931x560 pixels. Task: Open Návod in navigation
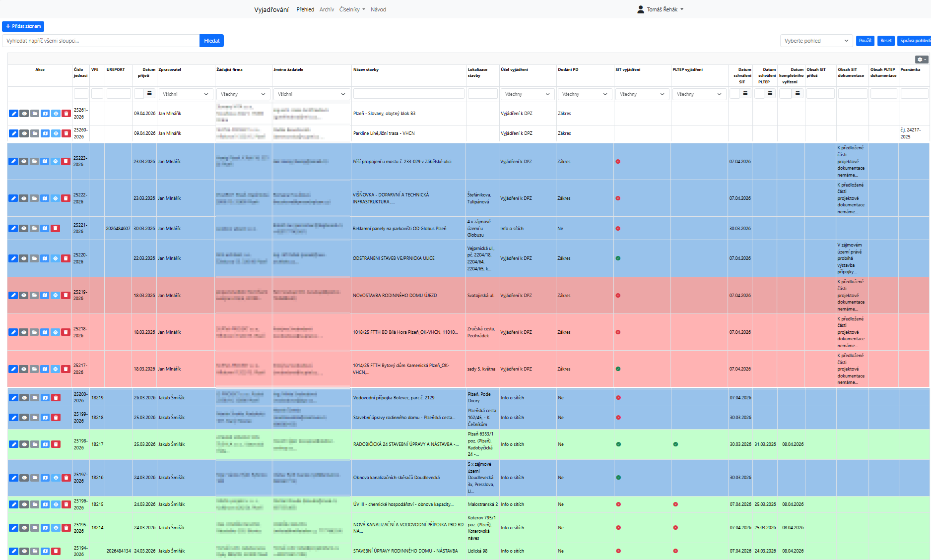coord(378,9)
